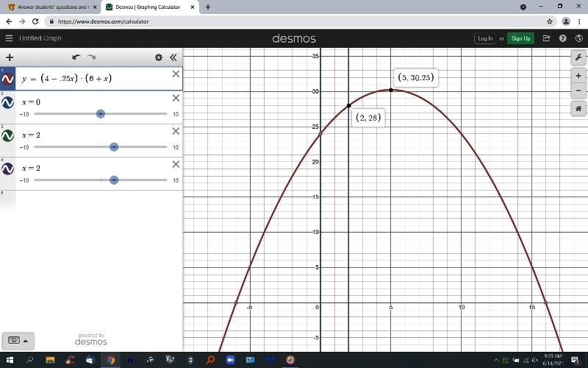Select the vertex point on the parabola
Viewport: 588px width, 368px height.
tap(391, 90)
